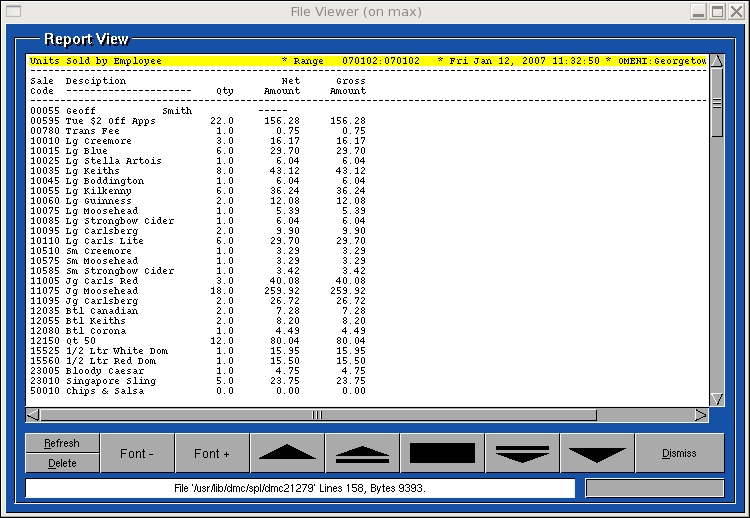Select the 'Lg Blue' row
The height and width of the screenshot is (518, 750).
198,151
